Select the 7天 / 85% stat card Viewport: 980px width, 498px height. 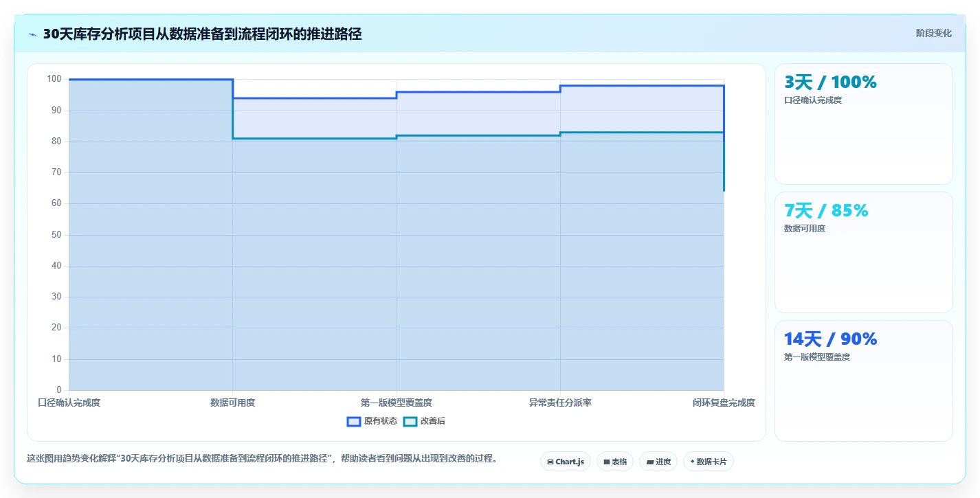pyautogui.click(x=864, y=252)
